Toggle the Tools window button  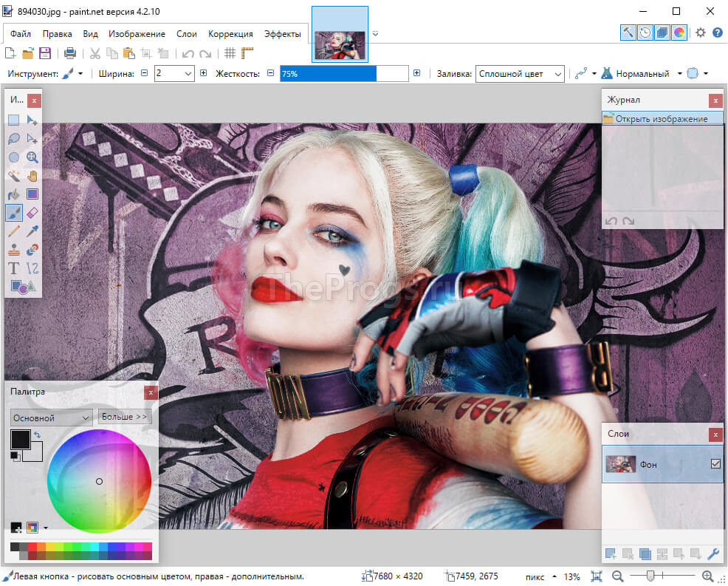(x=628, y=33)
